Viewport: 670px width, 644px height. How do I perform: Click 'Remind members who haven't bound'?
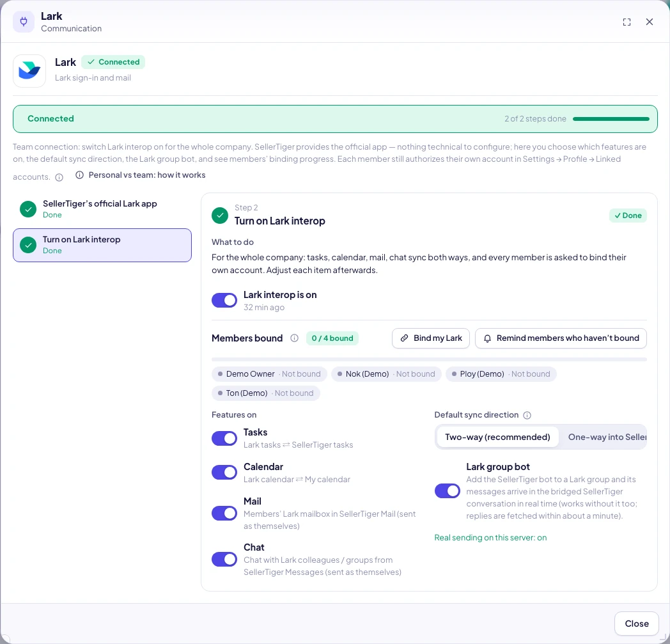(561, 338)
